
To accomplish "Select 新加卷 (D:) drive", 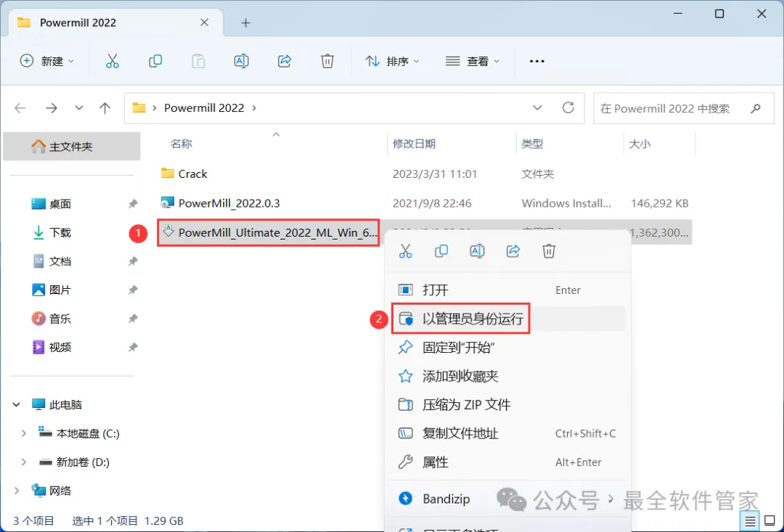I will (x=74, y=462).
